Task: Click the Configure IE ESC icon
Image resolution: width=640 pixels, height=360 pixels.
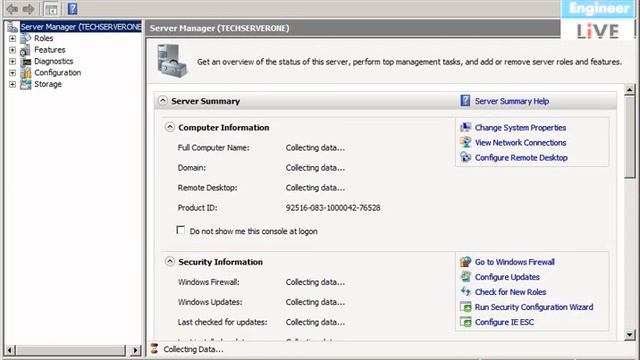Action: [466, 322]
